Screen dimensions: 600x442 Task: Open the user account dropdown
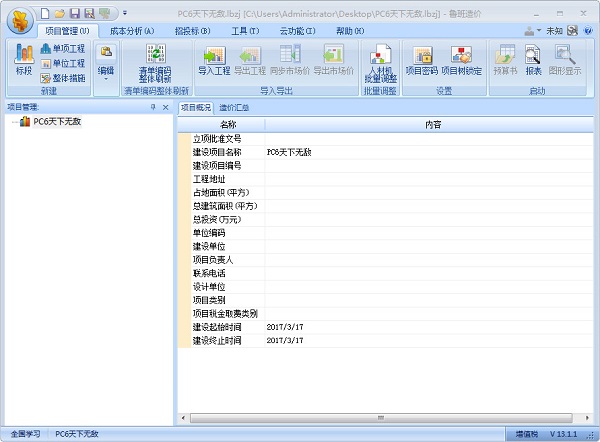[532, 31]
